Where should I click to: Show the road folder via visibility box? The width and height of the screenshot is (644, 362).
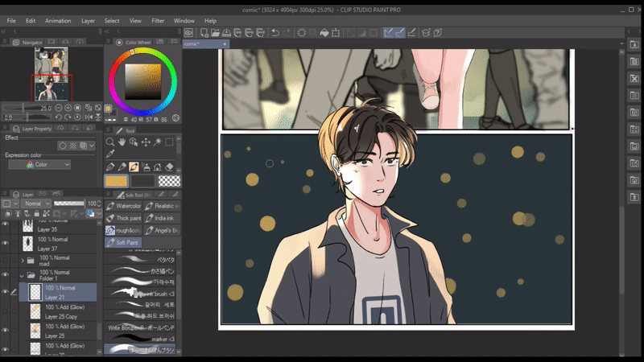6,261
